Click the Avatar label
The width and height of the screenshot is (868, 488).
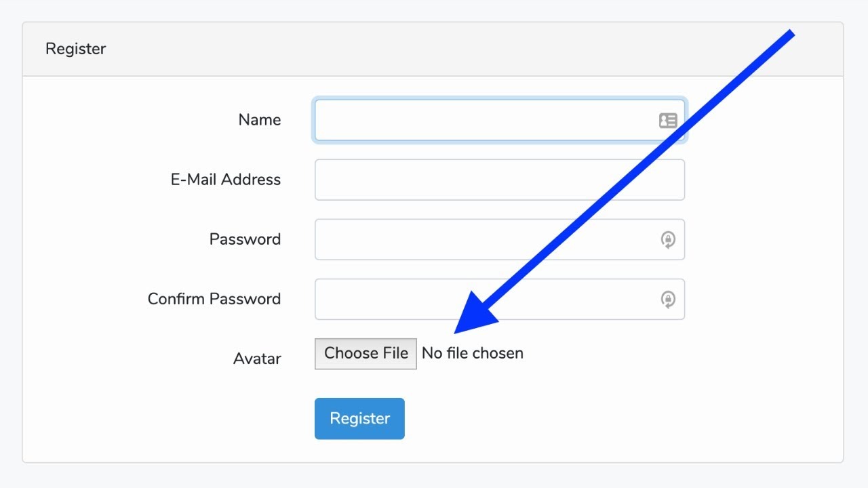point(257,359)
